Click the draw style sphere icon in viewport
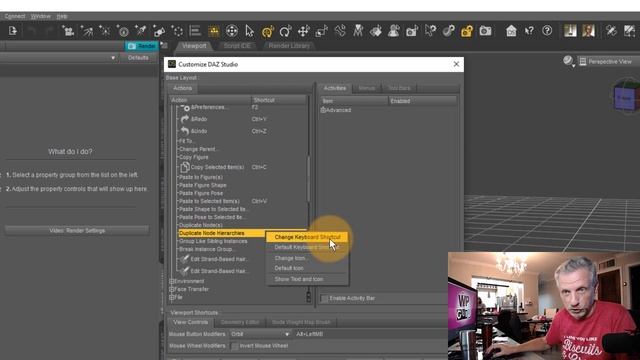Screen dimensions: 640x360 [x=568, y=61]
